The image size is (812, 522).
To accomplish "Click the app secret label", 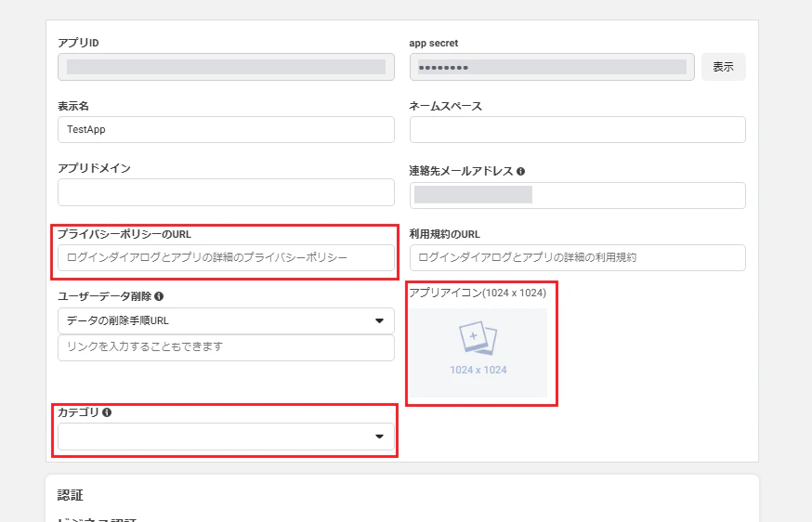I will click(x=434, y=44).
